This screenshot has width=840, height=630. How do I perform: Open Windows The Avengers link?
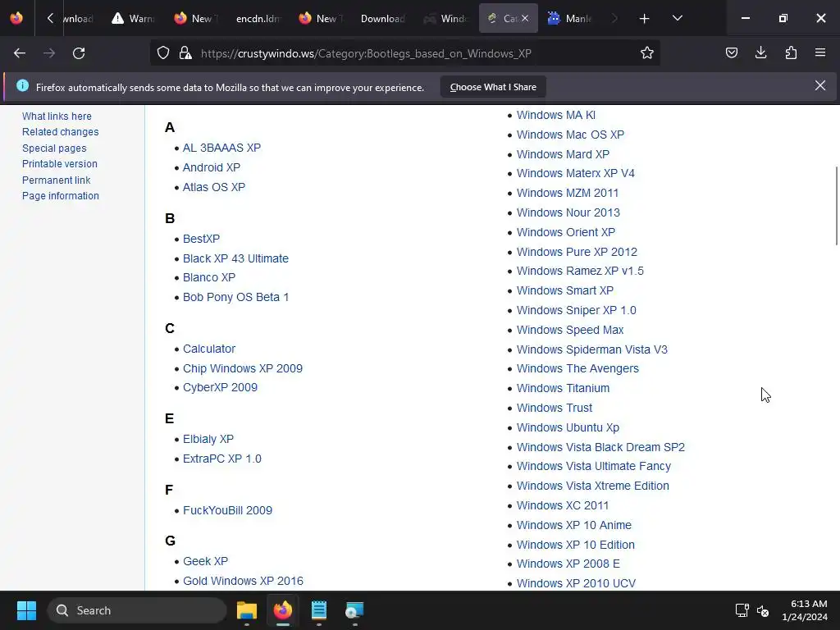pyautogui.click(x=577, y=369)
